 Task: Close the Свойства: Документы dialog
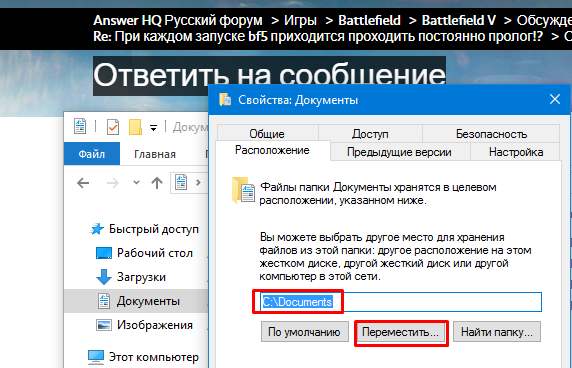(x=555, y=99)
